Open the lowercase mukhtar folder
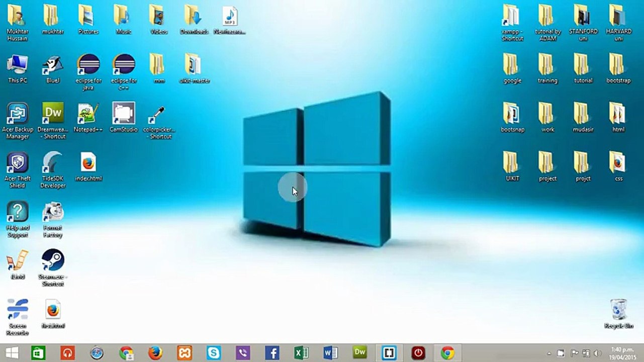Image resolution: width=644 pixels, height=362 pixels. tap(53, 20)
